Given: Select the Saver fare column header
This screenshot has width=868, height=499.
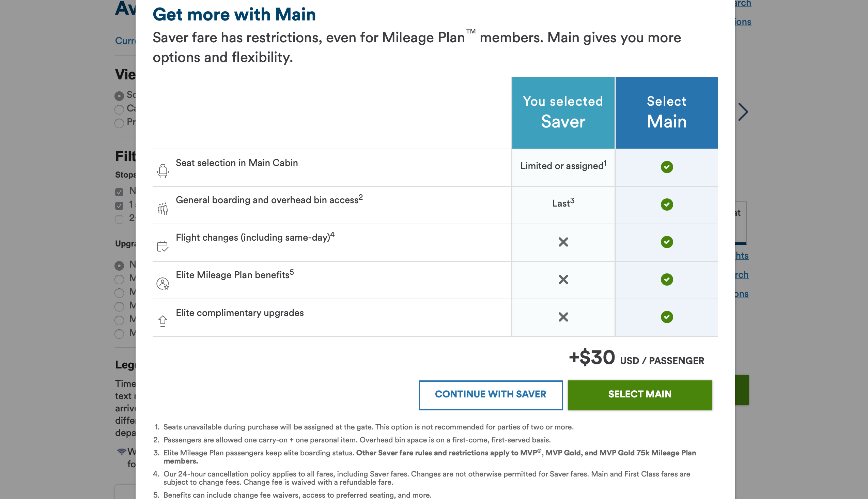Looking at the screenshot, I should (x=563, y=112).
